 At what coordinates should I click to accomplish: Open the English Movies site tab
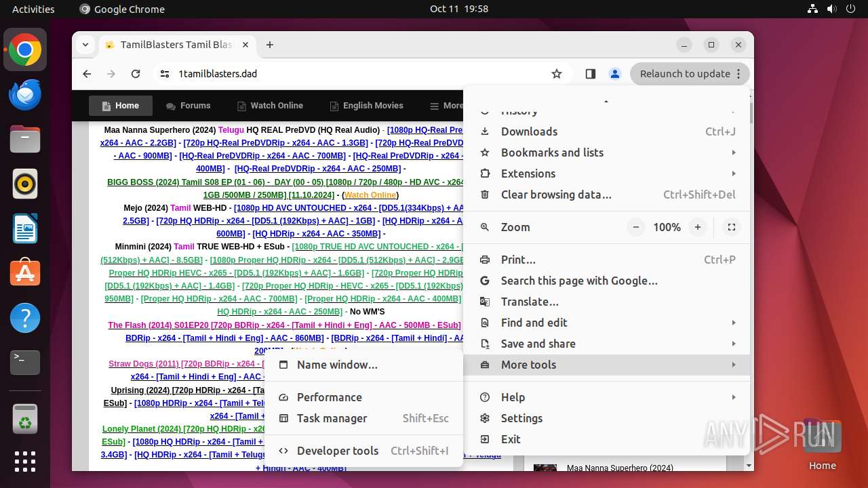(x=366, y=106)
